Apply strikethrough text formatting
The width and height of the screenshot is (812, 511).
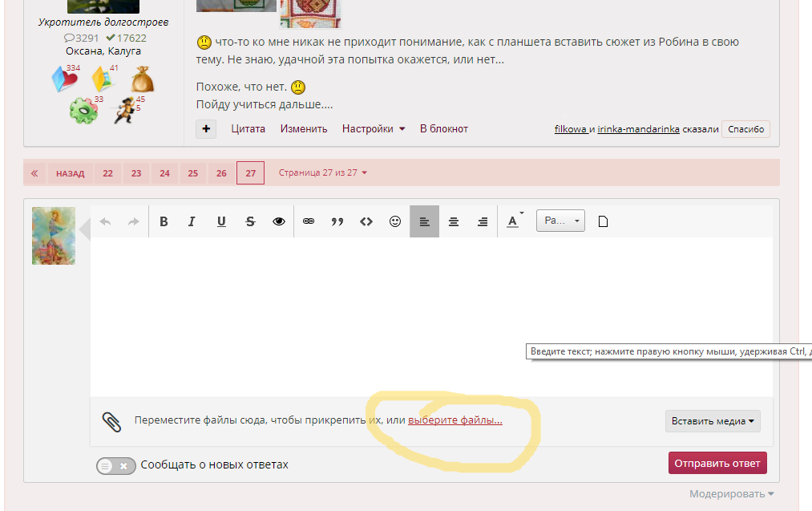click(250, 221)
